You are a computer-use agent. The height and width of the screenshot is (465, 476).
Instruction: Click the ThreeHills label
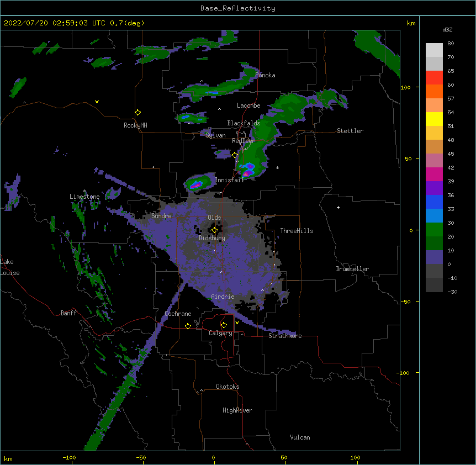pos(297,231)
